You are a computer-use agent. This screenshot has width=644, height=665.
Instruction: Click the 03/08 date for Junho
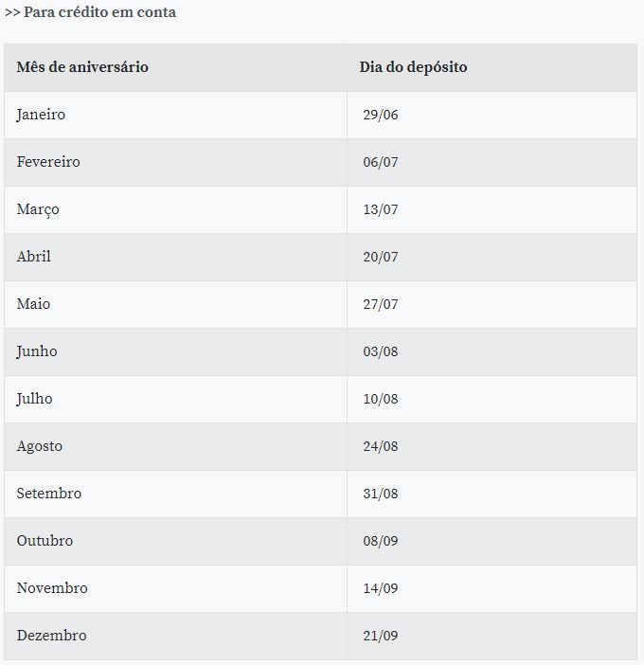point(381,351)
